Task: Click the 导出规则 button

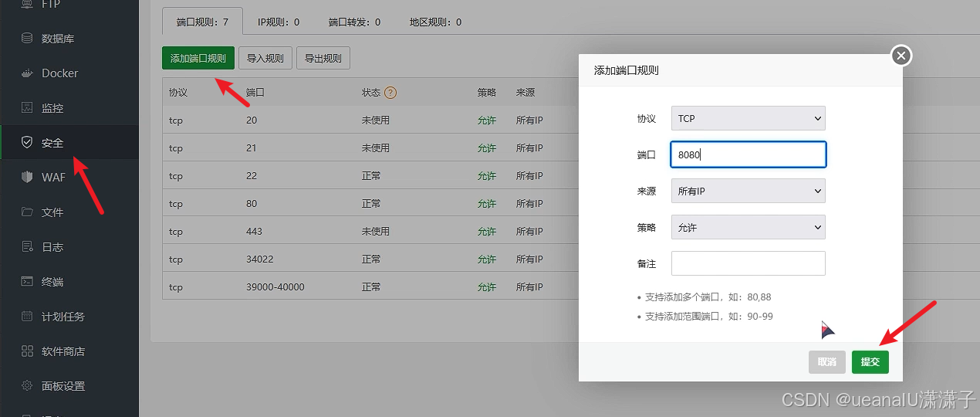Action: pyautogui.click(x=323, y=58)
